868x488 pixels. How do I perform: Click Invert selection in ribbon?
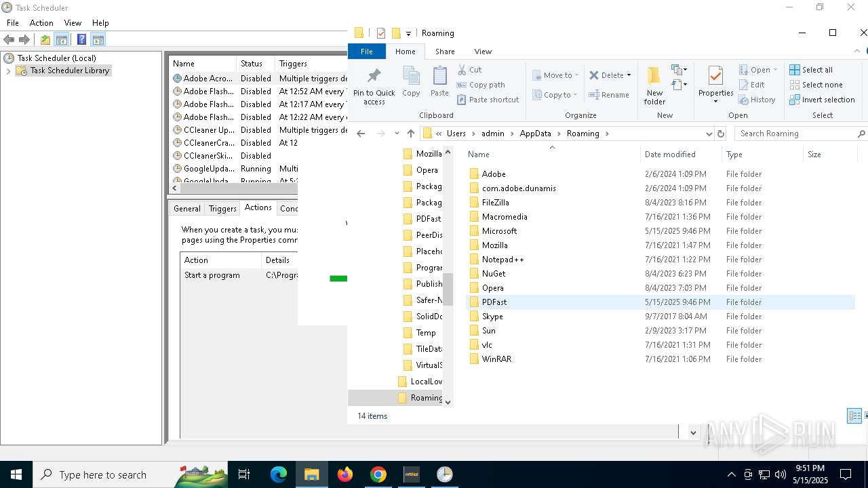click(822, 100)
